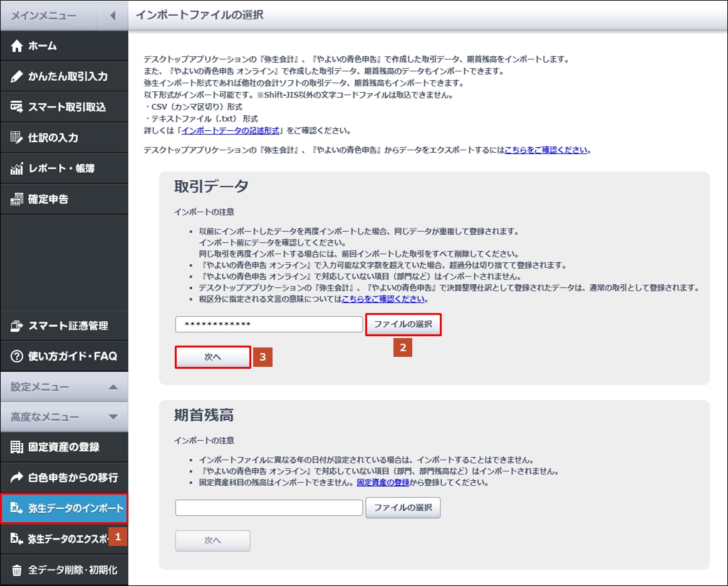
Task: Open レポート・帳簿 menu item
Action: coord(64,168)
